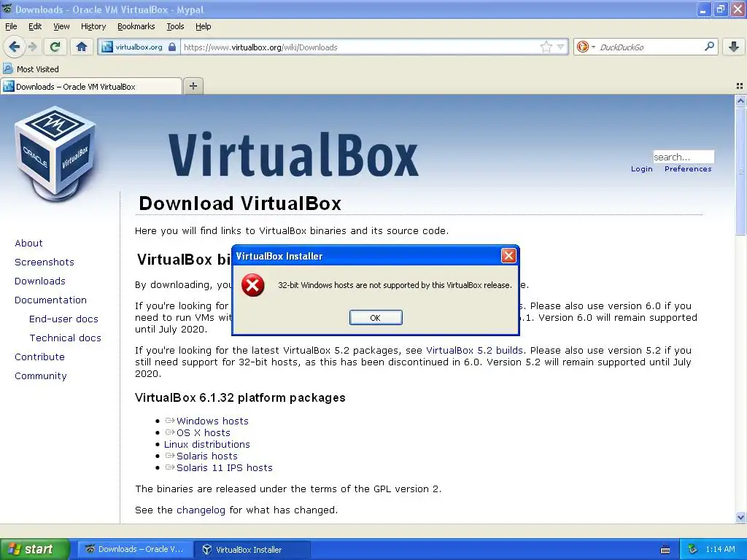This screenshot has height=560, width=747.
Task: Click the magnifier search icon in search box
Action: [x=709, y=46]
